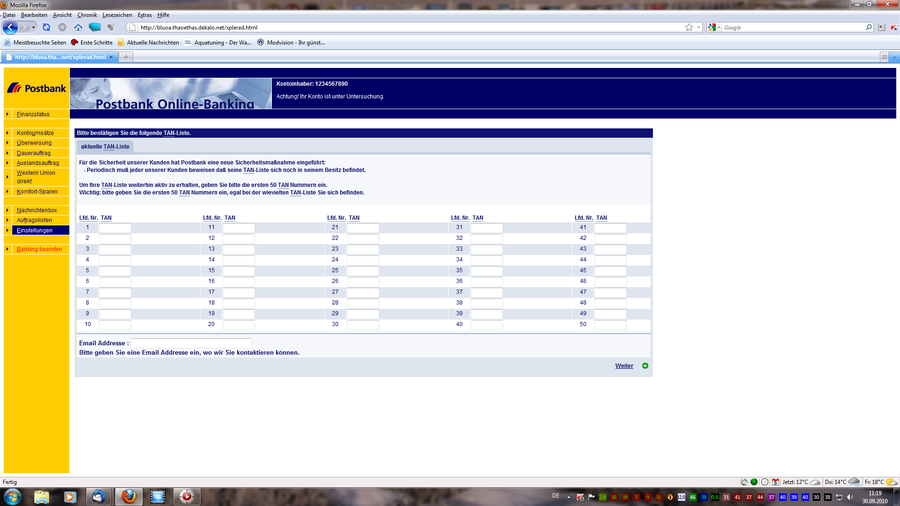Open the back/forward history dropdown arrow
Screen dimensions: 900x506
(x=33, y=27)
